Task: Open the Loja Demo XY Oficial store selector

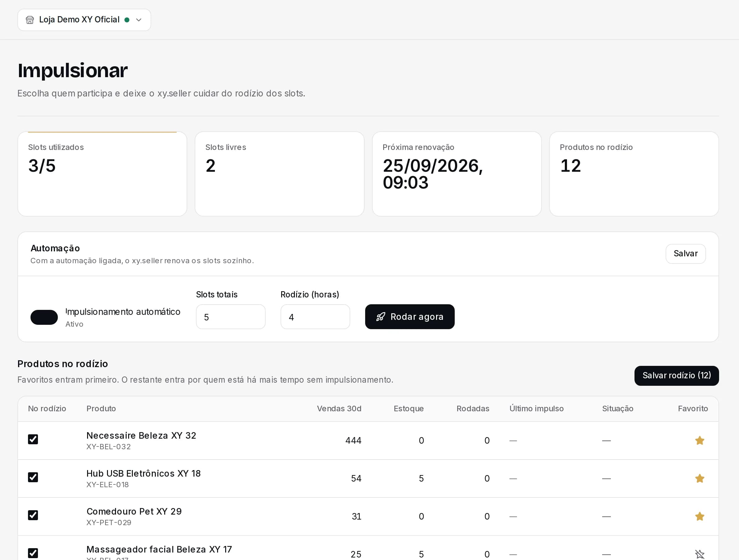Action: (x=84, y=20)
